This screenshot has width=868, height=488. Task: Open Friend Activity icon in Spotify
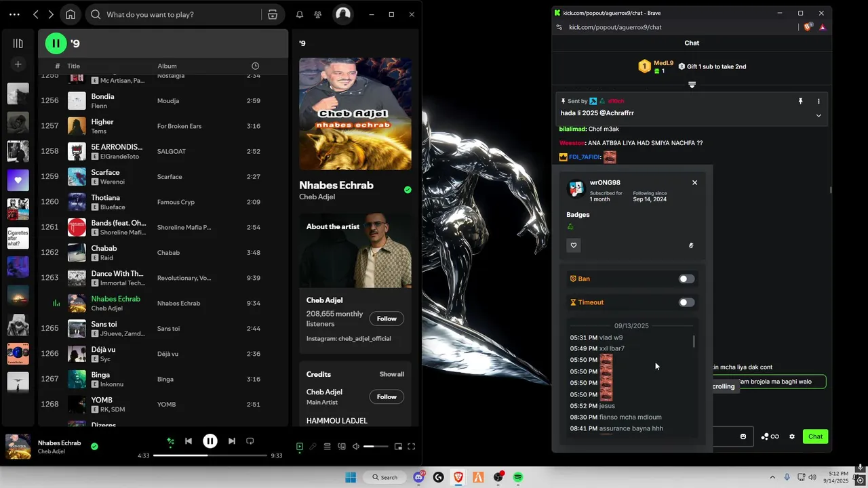(317, 14)
